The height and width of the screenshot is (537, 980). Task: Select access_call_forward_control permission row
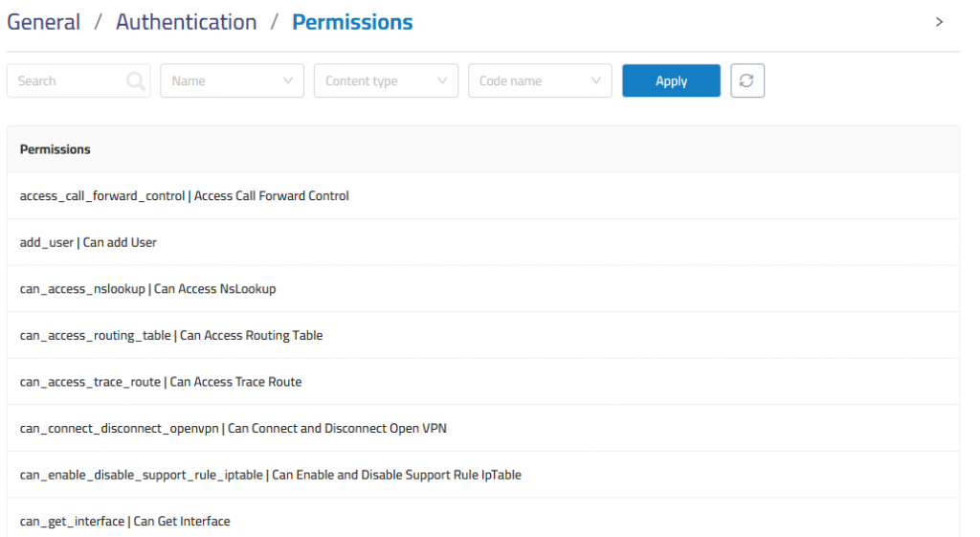point(483,195)
